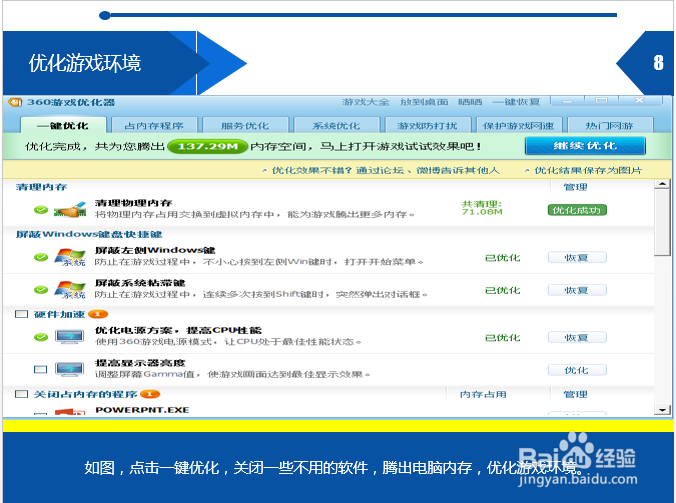Toggle the 硬件加速 section checkbox

point(22,314)
